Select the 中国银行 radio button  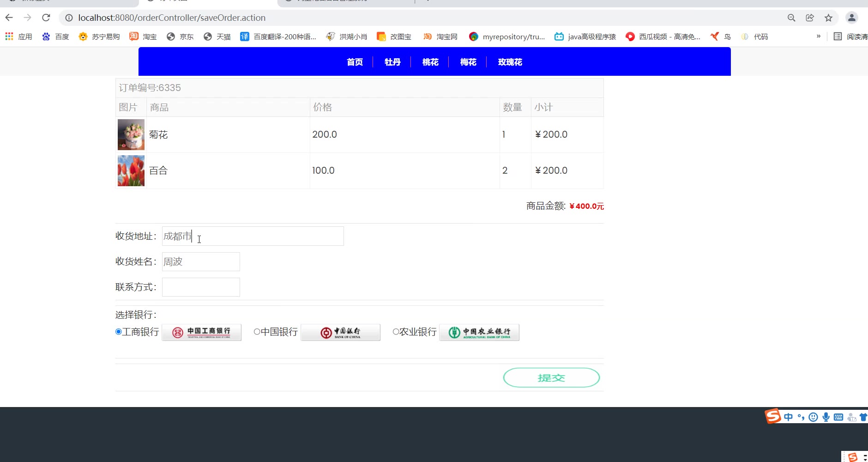pos(257,332)
